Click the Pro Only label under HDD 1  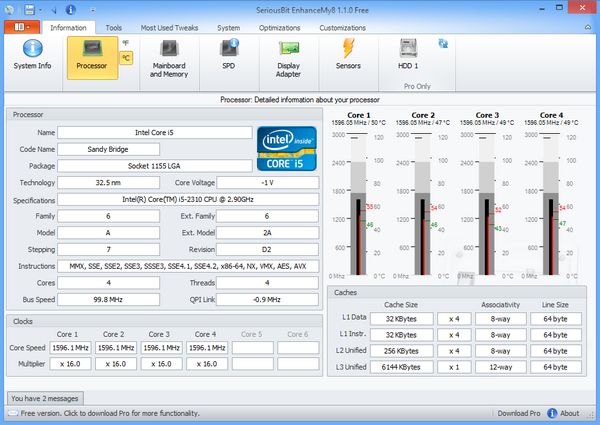[417, 86]
